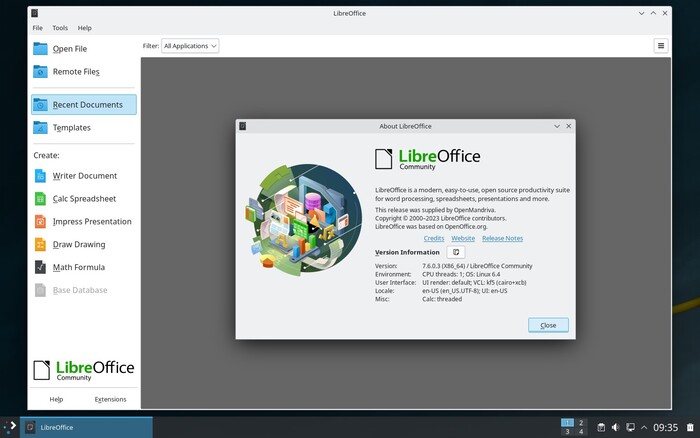Click the volume icon in system tray
Screen dimensions: 700x438
[615, 427]
